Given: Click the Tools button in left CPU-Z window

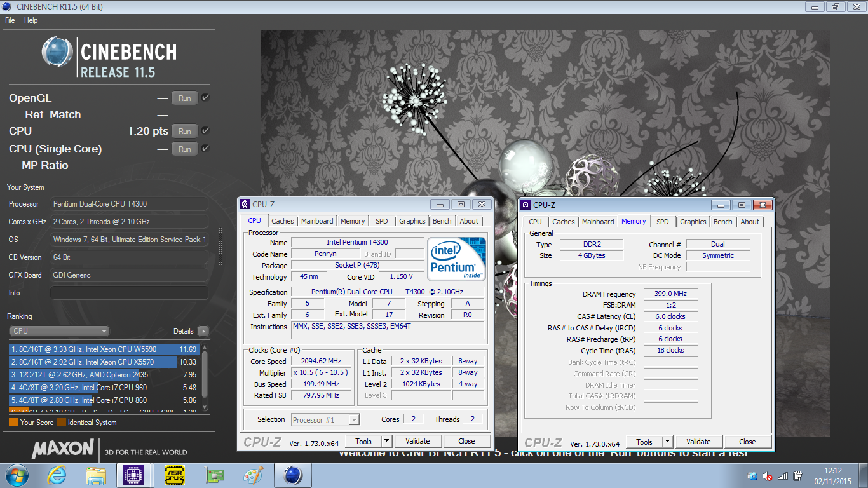Looking at the screenshot, I should [x=363, y=441].
